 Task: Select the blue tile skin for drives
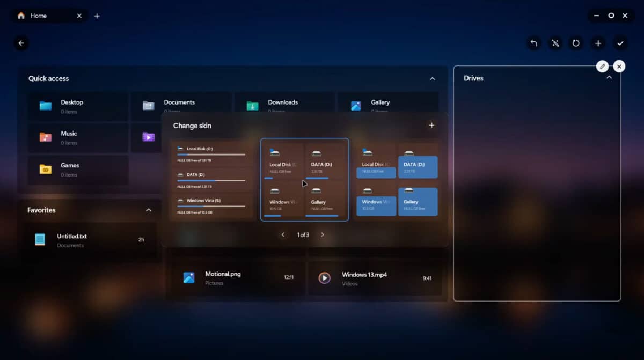coord(397,179)
